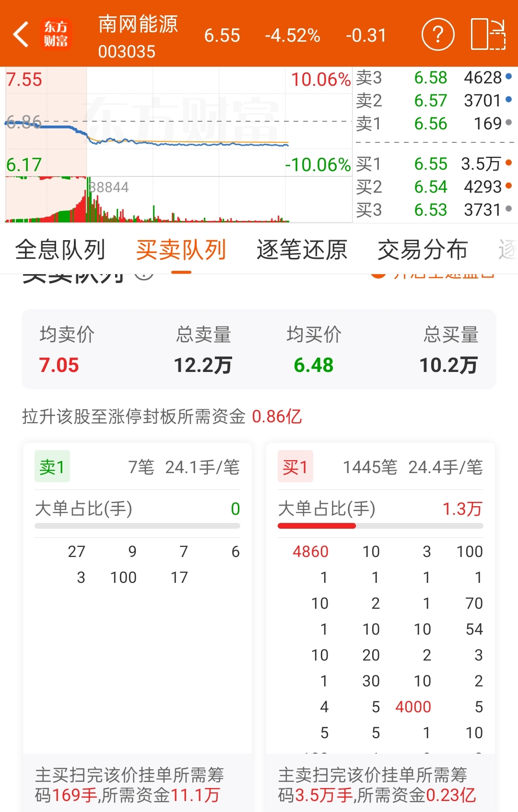Open the 交易分布 tab

coord(423,250)
